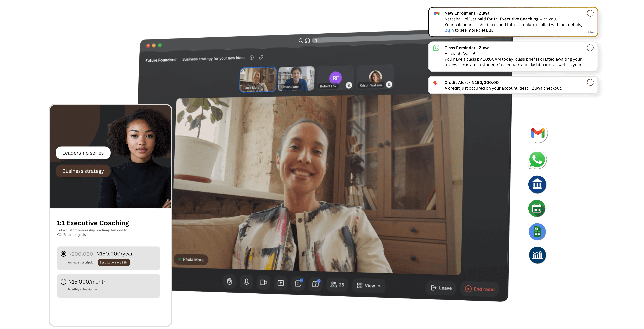Select Paula Mora participant thumbnail
The height and width of the screenshot is (329, 644).
[258, 79]
